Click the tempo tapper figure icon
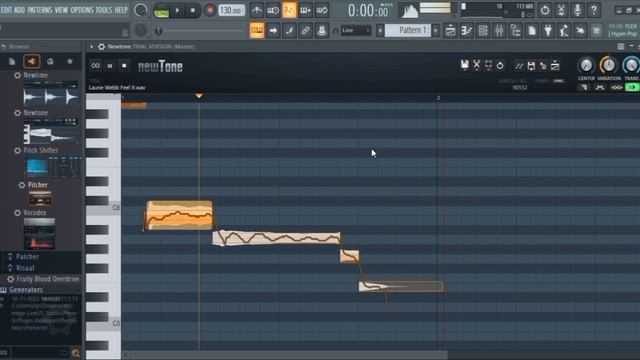The image size is (640, 360). click(564, 30)
